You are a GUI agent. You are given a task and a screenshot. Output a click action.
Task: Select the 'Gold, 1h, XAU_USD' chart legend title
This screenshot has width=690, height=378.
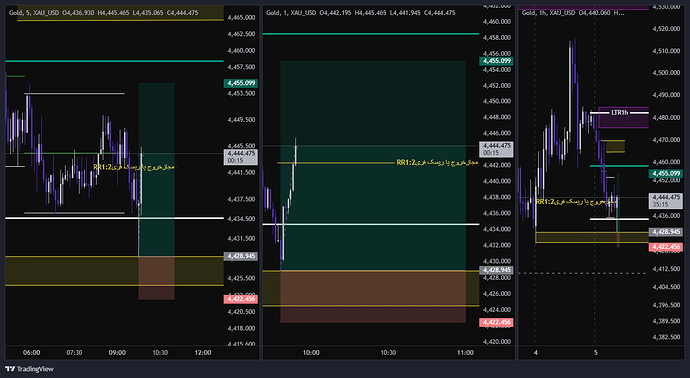pyautogui.click(x=548, y=13)
